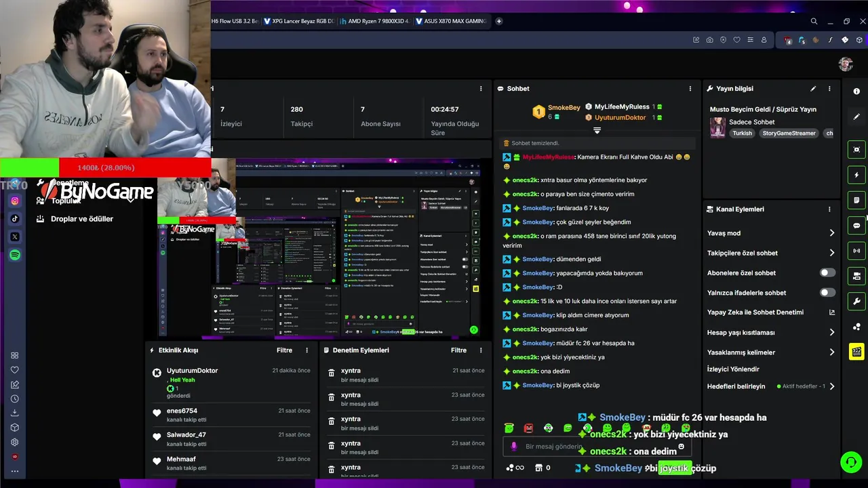Screen dimensions: 868x488
Task: Toggle Yalnızca ifadelerle sohbet switch
Action: [x=827, y=292]
